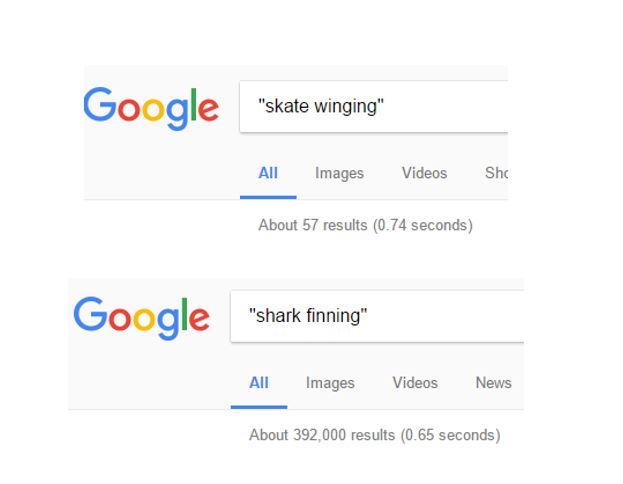This screenshot has width=623, height=484.
Task: Open the Videos tab for "shark finning"
Action: 415,383
